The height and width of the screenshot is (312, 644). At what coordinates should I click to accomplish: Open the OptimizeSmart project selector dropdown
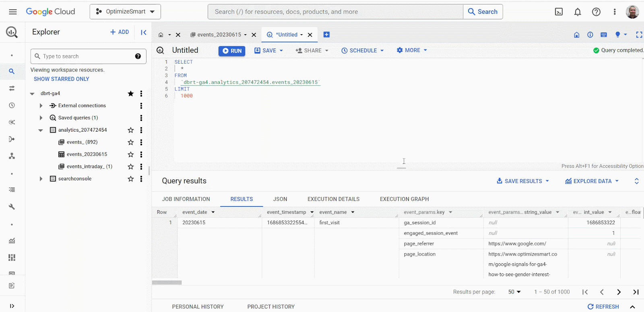point(125,12)
